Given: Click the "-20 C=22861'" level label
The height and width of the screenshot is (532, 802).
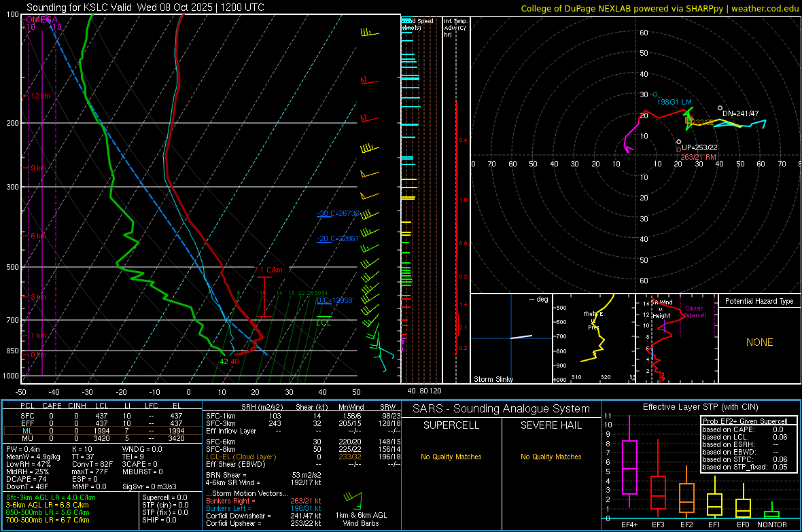Looking at the screenshot, I should [x=338, y=238].
